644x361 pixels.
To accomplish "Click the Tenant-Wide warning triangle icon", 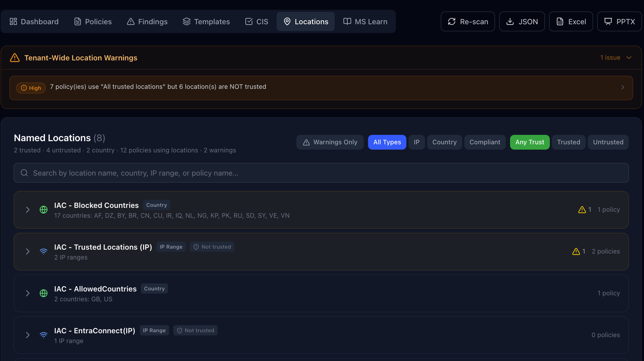I will (15, 58).
